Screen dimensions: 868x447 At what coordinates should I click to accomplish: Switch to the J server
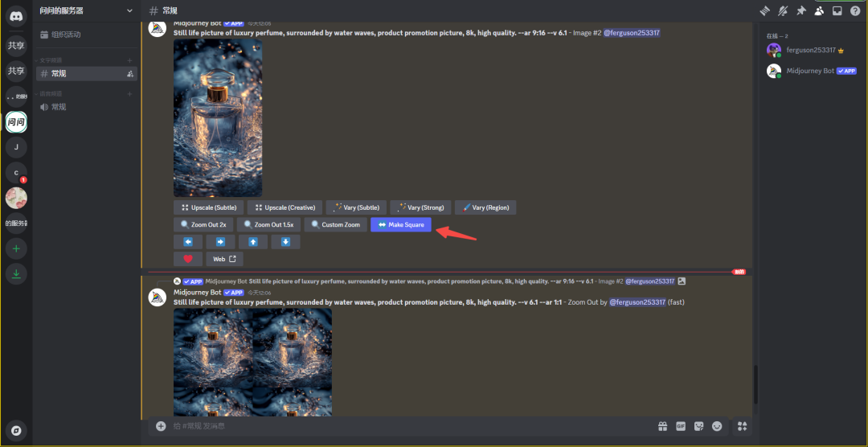(x=16, y=147)
